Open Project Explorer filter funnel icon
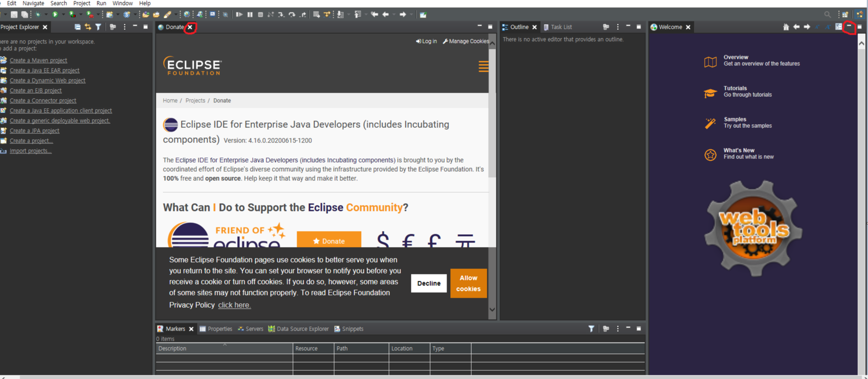Image resolution: width=868 pixels, height=379 pixels. pyautogui.click(x=98, y=27)
